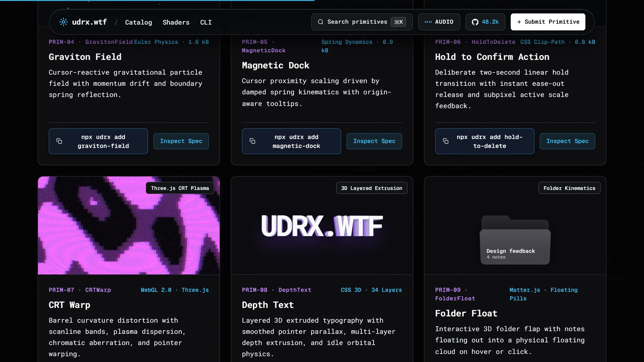Click the ⌘K shortcut badge
644x362 pixels.
tap(399, 22)
